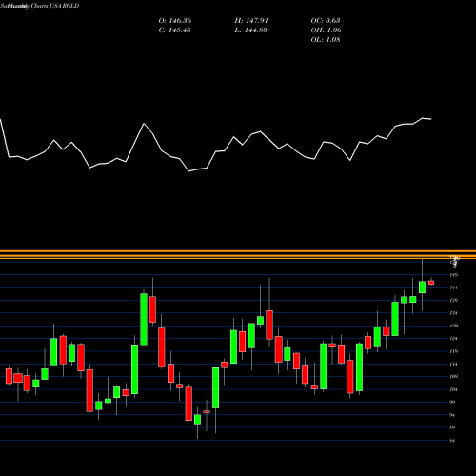Image resolution: width=476 pixels, height=476 pixels.
Task: Click the OH: 1.06 readout
Action: coord(326,30)
